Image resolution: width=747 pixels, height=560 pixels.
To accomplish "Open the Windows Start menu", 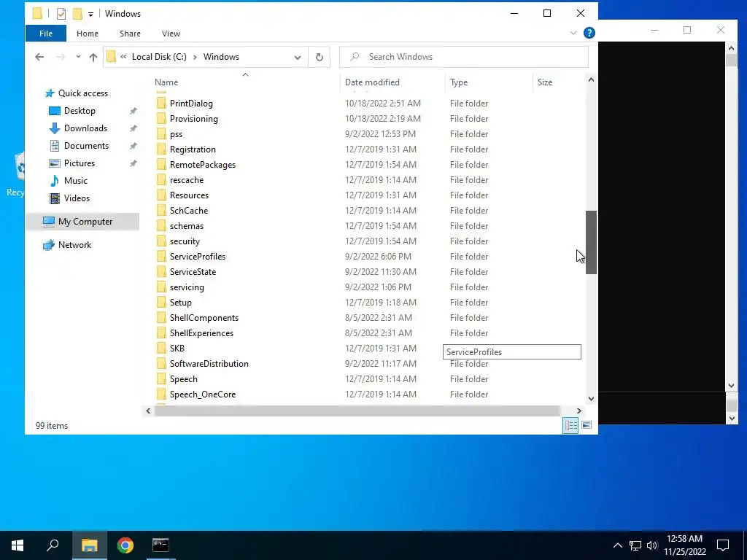I will pyautogui.click(x=18, y=545).
